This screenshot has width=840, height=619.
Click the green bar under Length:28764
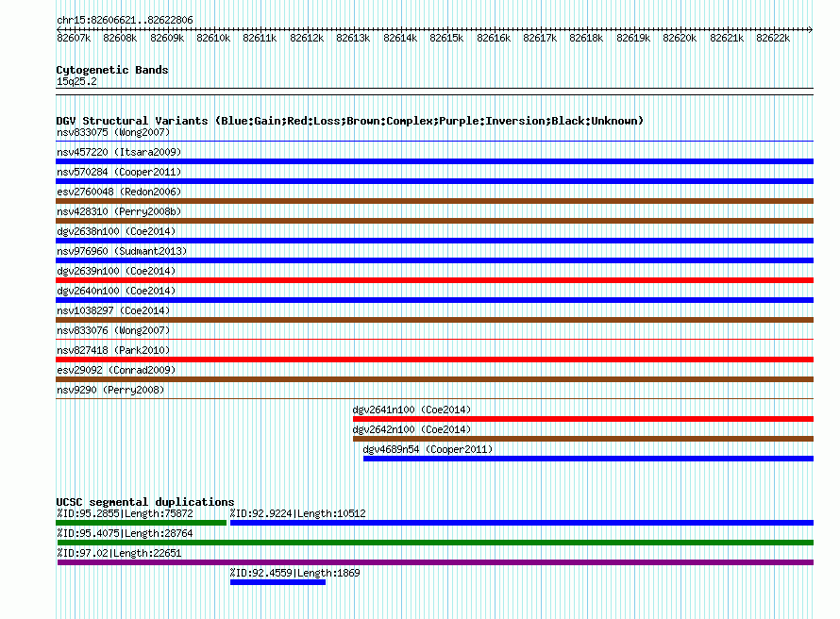click(x=435, y=543)
